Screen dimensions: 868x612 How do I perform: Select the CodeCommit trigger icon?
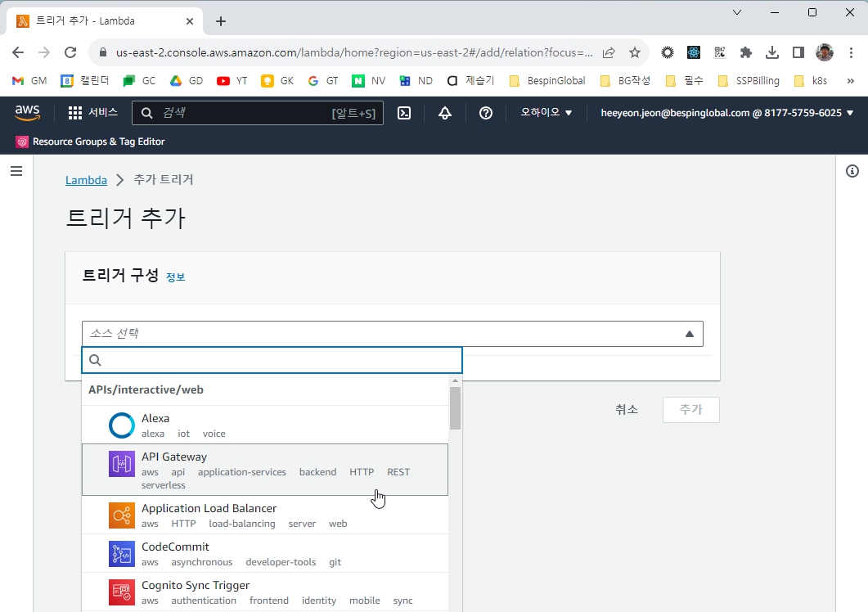(122, 554)
